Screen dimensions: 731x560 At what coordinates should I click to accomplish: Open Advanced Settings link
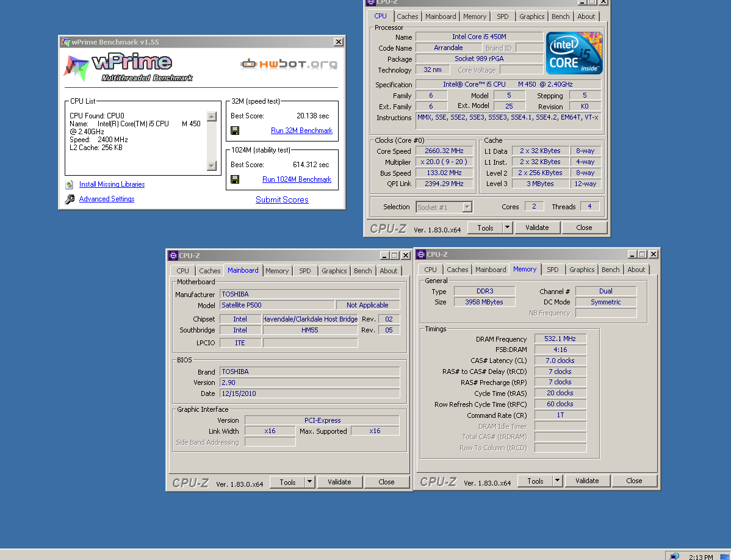(x=107, y=199)
